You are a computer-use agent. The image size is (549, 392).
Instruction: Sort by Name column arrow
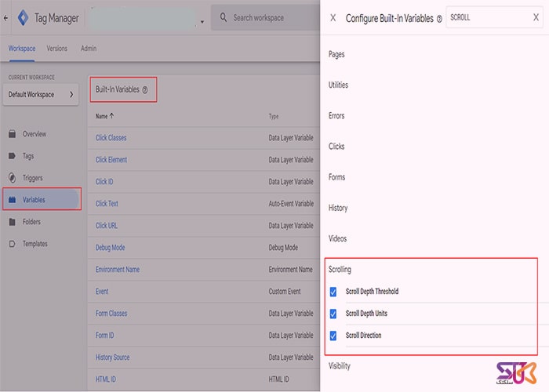coord(111,115)
